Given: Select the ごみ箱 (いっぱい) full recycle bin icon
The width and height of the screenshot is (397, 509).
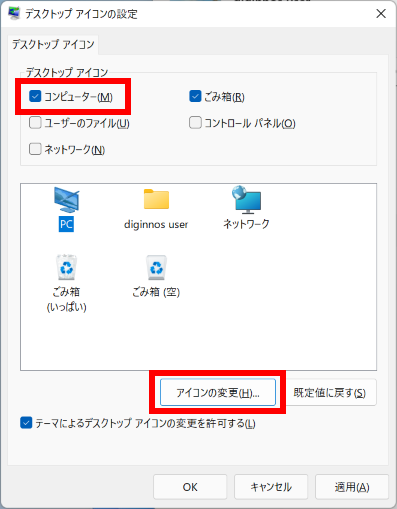Looking at the screenshot, I should (x=66, y=267).
